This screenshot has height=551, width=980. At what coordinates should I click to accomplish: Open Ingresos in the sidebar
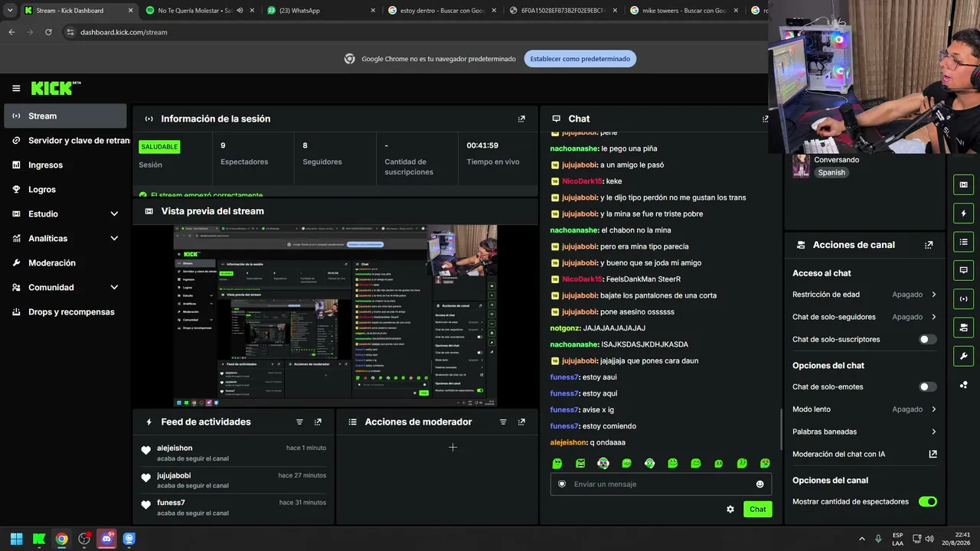(x=66, y=165)
